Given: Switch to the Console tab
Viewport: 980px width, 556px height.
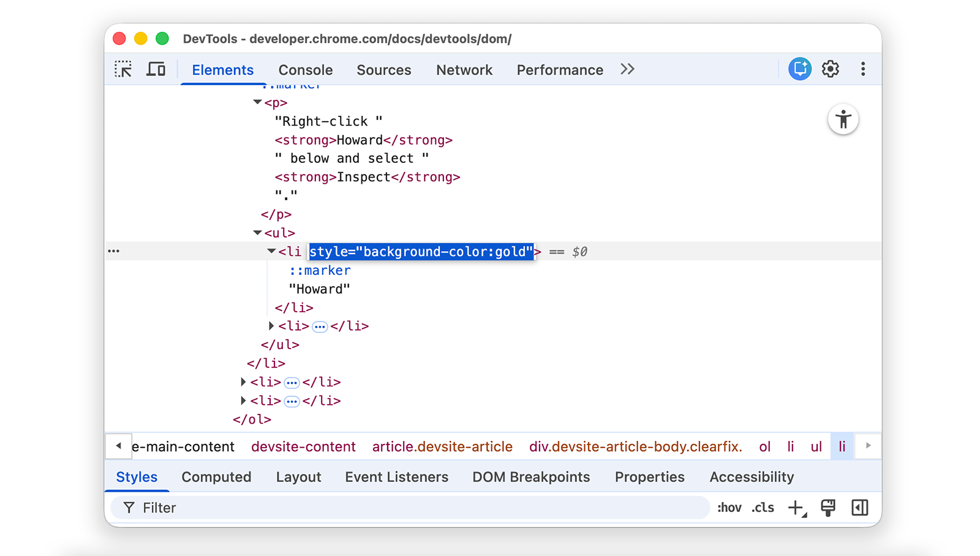Looking at the screenshot, I should [x=305, y=70].
